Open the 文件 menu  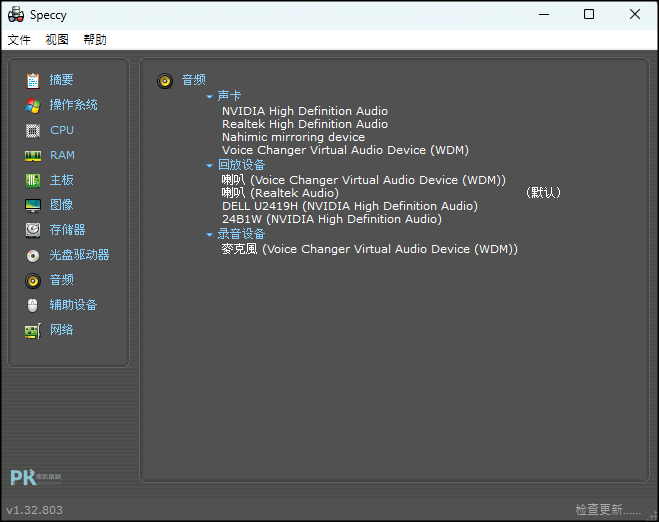click(19, 40)
